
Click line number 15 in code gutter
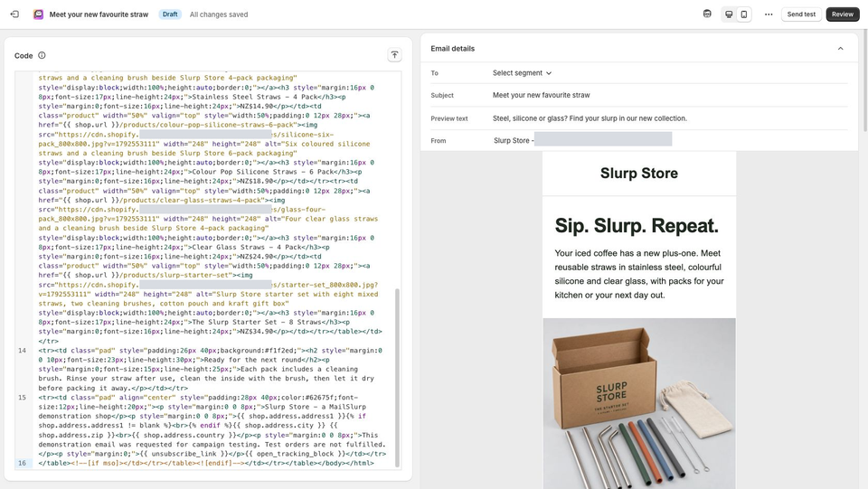[22, 397]
